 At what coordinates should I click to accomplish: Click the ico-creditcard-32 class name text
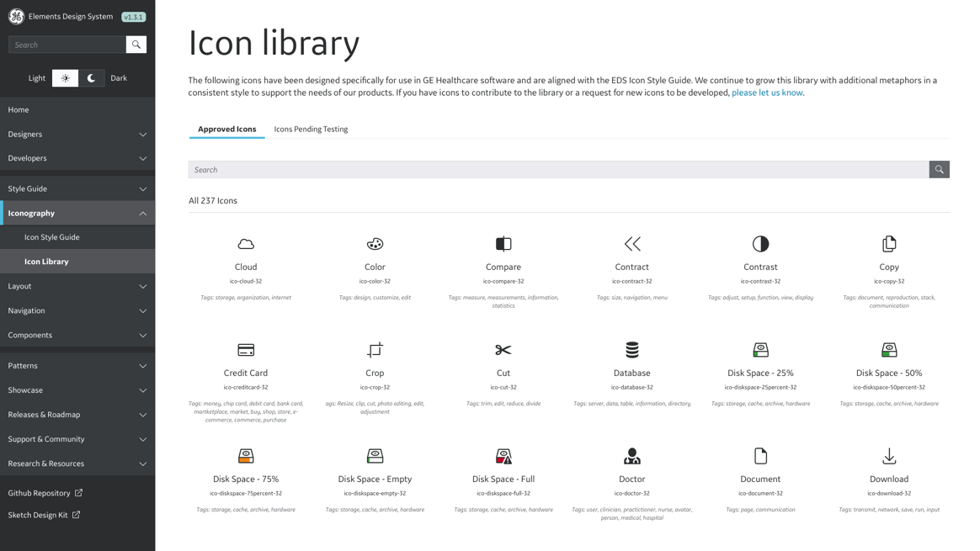click(246, 387)
